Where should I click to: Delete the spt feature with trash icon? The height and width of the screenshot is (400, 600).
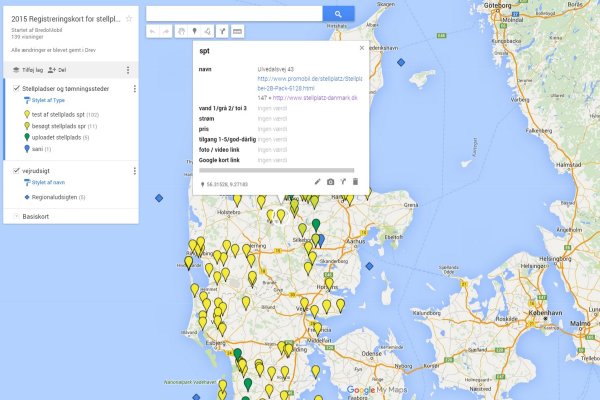tap(355, 182)
